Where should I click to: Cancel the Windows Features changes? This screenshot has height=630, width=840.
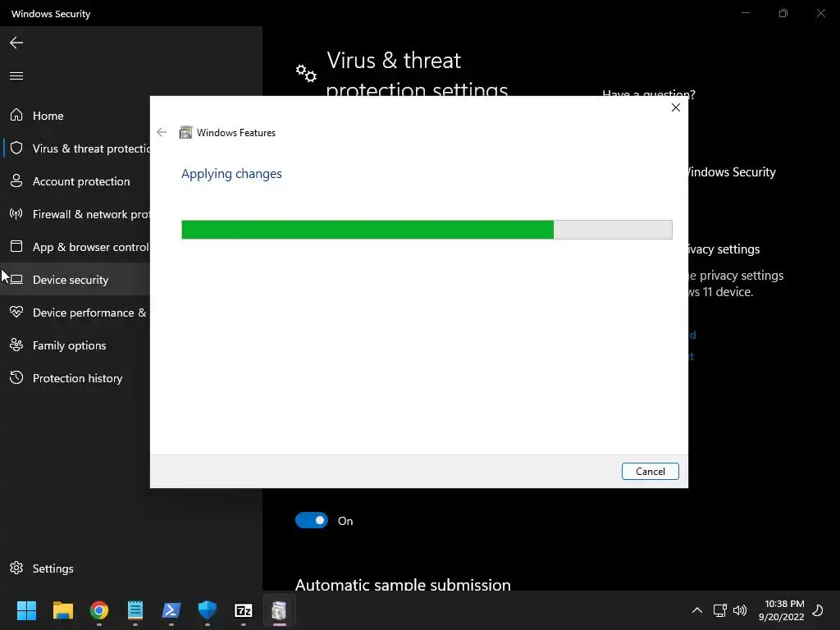(x=651, y=472)
